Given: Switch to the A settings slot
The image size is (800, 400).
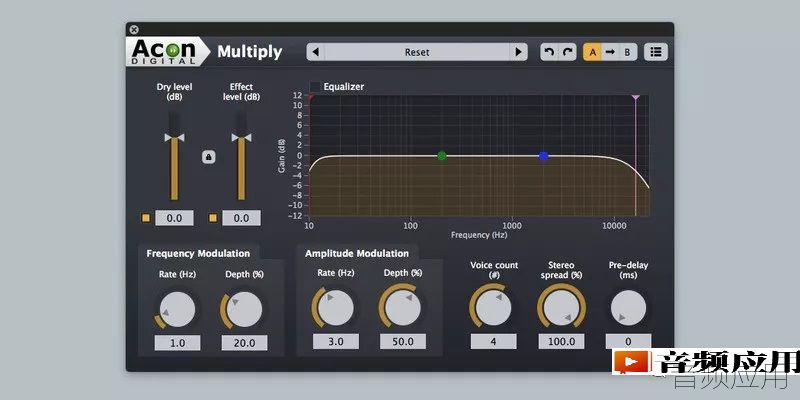Looking at the screenshot, I should (592, 52).
